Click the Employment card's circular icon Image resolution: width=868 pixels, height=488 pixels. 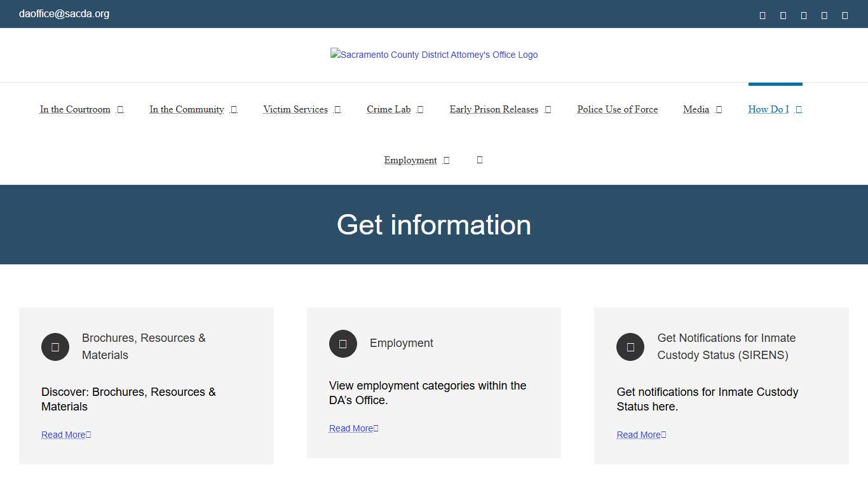click(343, 344)
